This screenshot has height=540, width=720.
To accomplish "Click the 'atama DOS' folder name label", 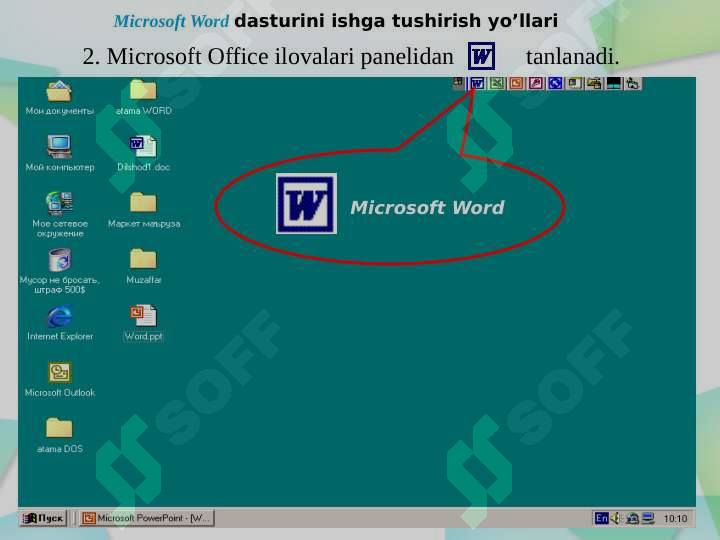I will tap(60, 449).
